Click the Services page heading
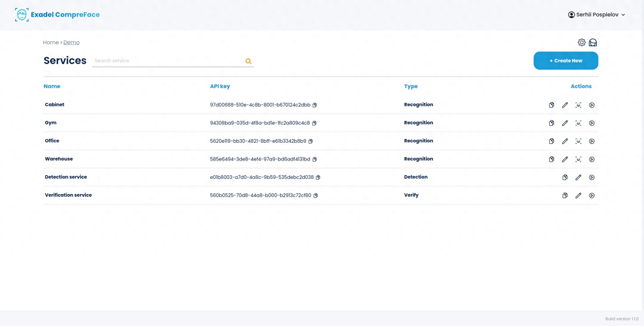The image size is (644, 326). pos(65,61)
